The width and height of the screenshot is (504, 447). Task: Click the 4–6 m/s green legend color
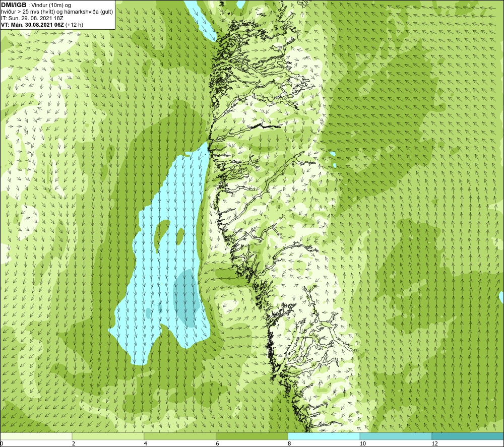pos(180,436)
